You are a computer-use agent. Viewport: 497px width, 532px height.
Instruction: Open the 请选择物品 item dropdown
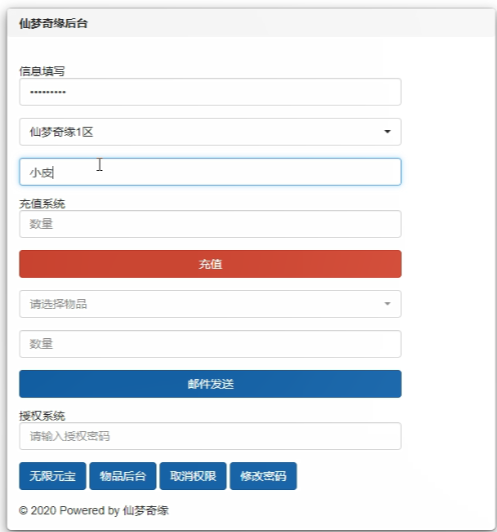[x=210, y=304]
